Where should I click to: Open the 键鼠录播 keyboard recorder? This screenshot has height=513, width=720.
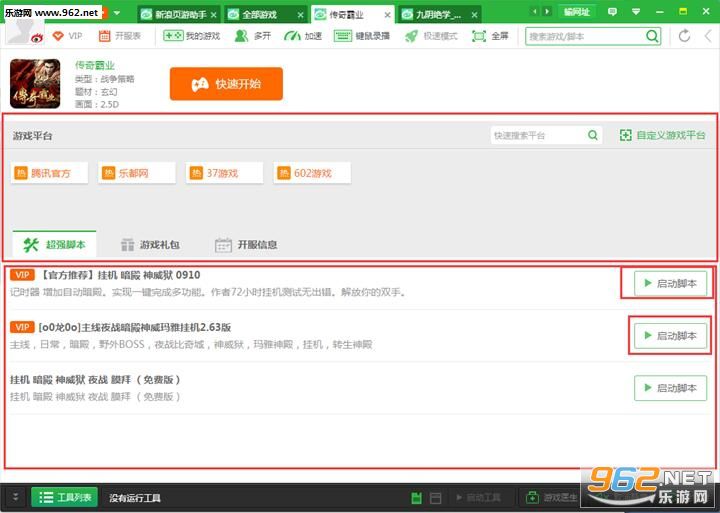tap(362, 36)
